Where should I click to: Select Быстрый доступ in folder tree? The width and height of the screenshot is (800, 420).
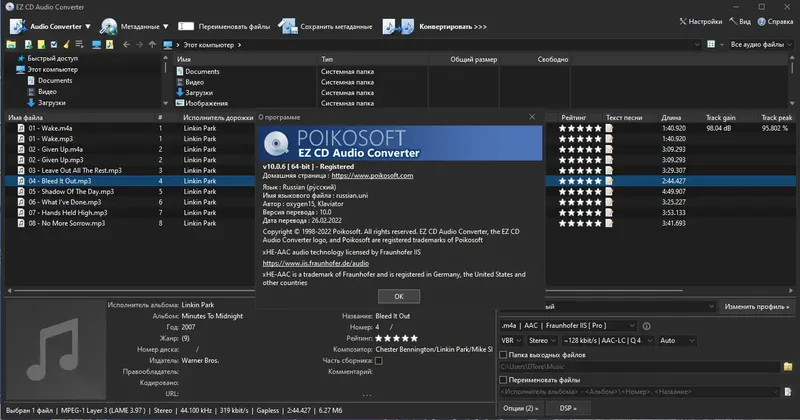(x=53, y=58)
